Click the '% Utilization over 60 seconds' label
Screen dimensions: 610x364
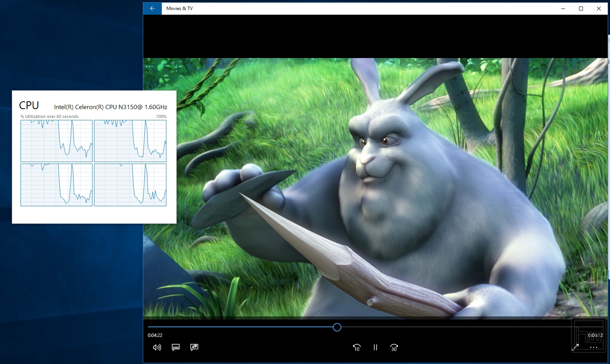[49, 116]
